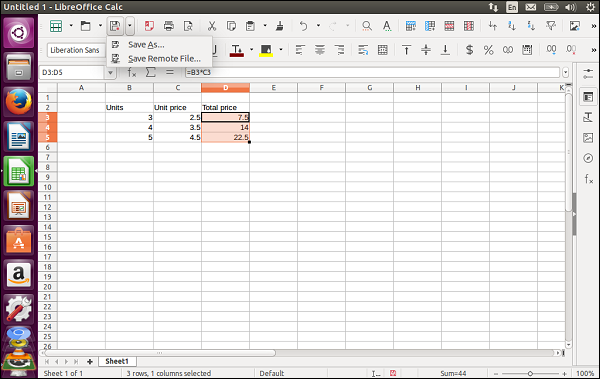Screen dimensions: 600x379
Task: Choose Save As... from the menu
Action: [146, 45]
